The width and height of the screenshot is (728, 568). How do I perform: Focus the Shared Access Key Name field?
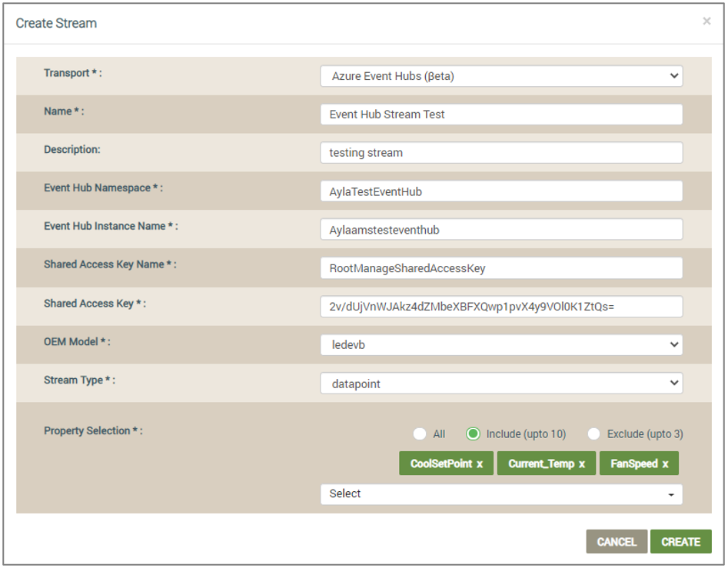click(x=501, y=267)
